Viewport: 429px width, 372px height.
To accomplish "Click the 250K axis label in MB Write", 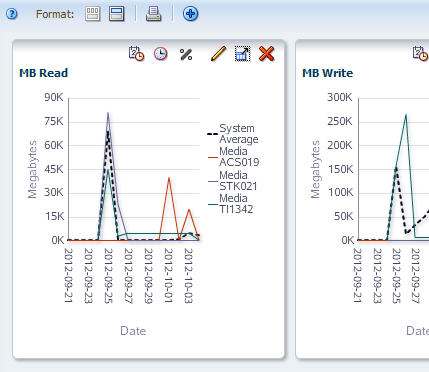I will pos(340,121).
